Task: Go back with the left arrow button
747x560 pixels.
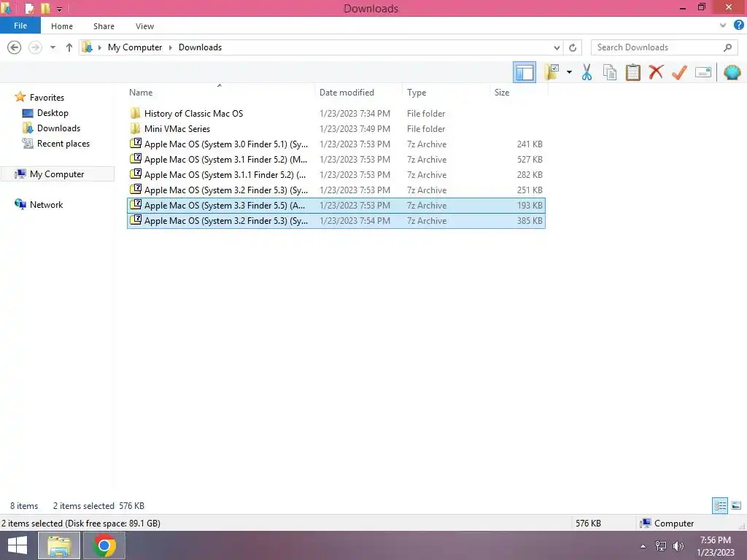Action: coord(15,47)
